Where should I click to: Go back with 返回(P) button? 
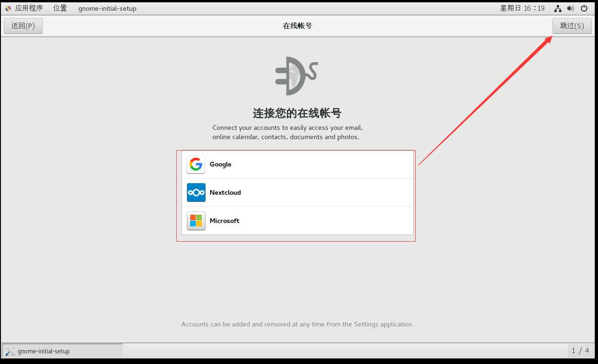(x=23, y=26)
